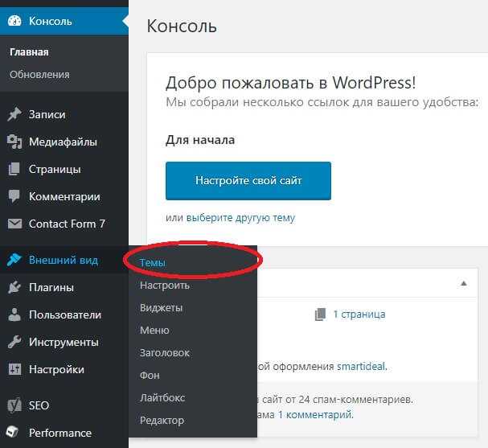Open the Пользователи menu
The width and height of the screenshot is (488, 448).
[x=64, y=314]
